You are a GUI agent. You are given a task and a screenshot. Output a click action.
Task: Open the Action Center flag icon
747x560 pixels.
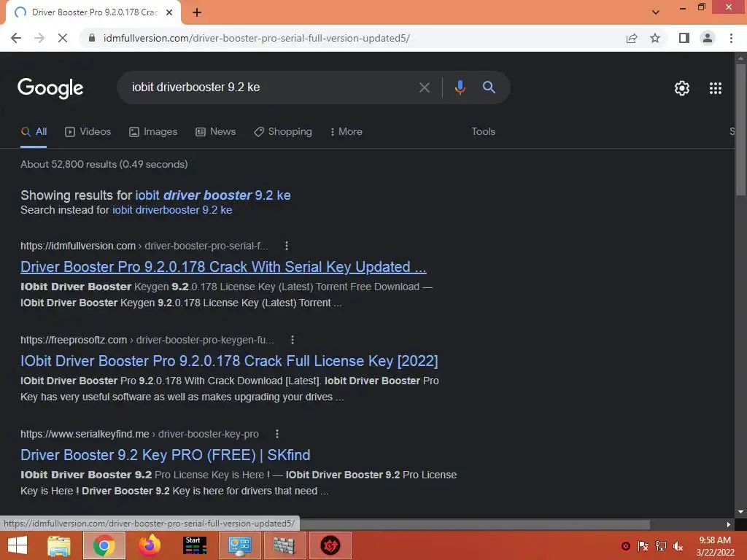tap(643, 546)
